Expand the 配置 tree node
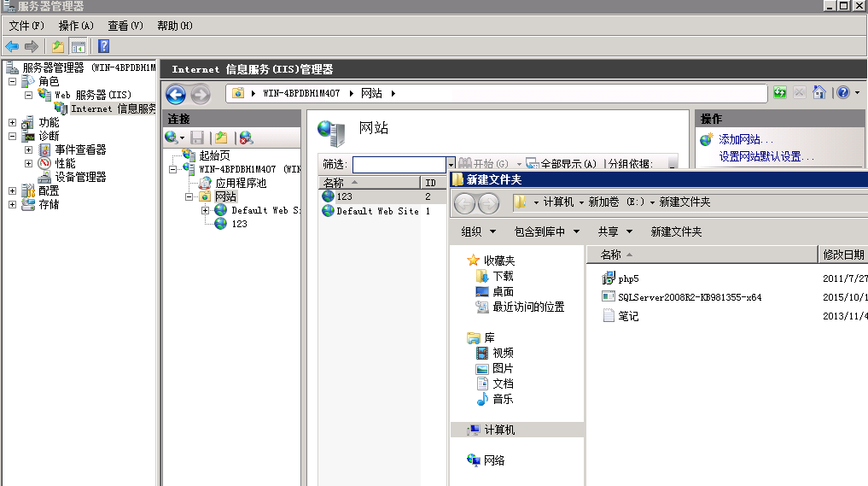 point(12,190)
